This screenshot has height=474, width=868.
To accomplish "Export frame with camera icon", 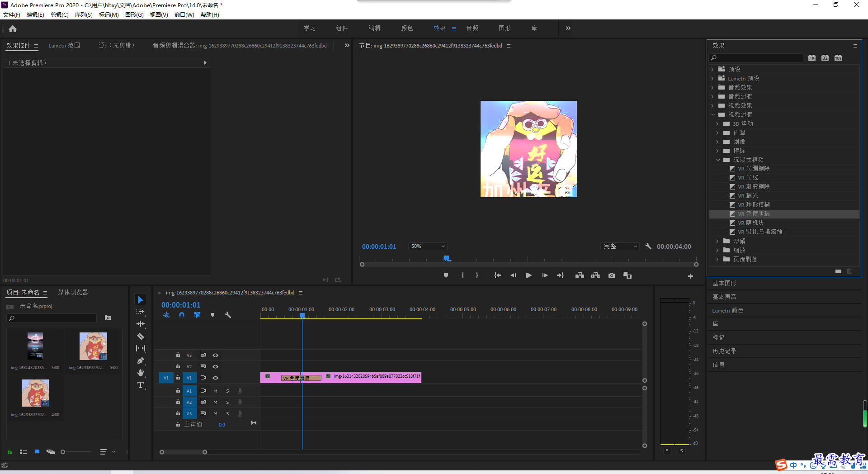I will click(x=612, y=275).
